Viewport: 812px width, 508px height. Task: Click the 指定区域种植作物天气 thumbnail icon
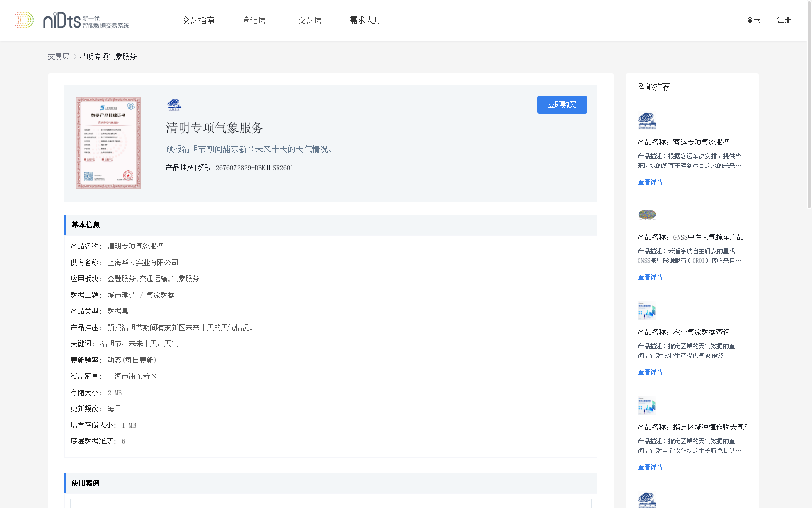point(647,405)
